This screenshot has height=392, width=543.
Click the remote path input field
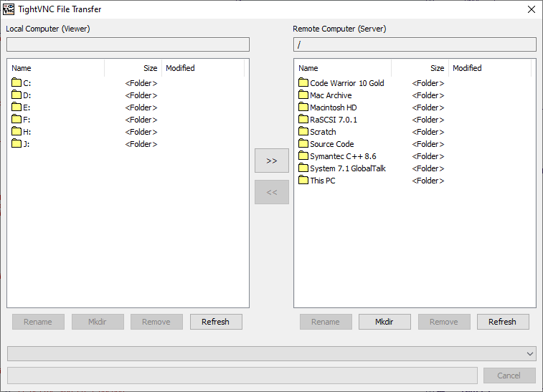tap(415, 44)
